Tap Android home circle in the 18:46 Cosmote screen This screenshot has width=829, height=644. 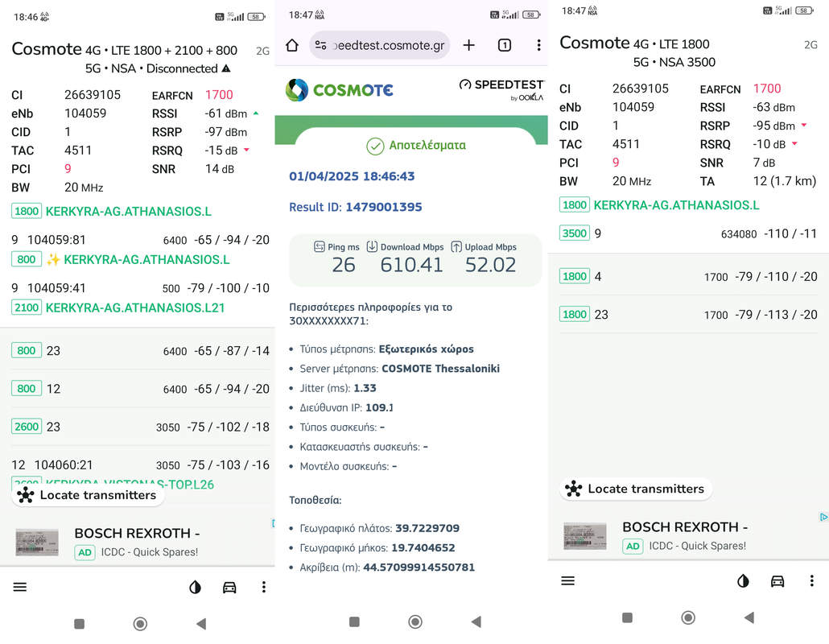tap(140, 624)
